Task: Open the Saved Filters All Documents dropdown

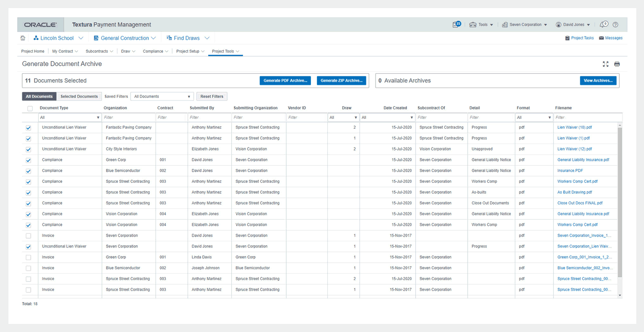Action: [x=162, y=97]
